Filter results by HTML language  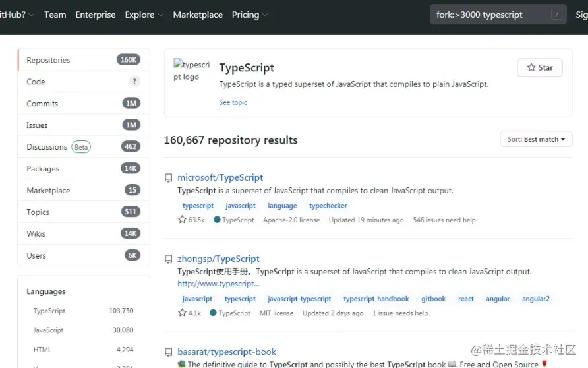click(83, 350)
